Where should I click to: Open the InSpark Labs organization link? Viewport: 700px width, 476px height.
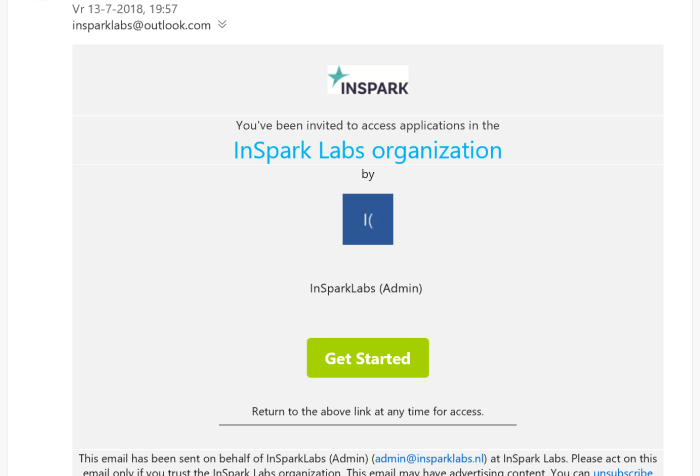coord(367,150)
